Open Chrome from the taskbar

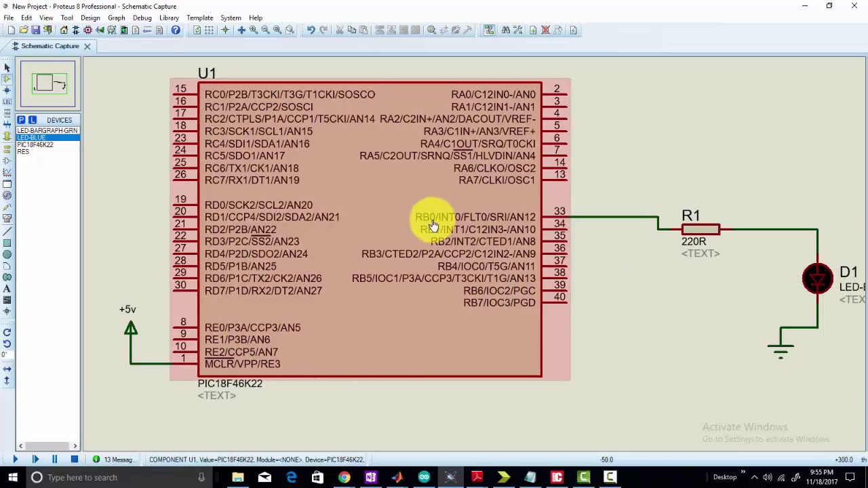click(x=344, y=477)
